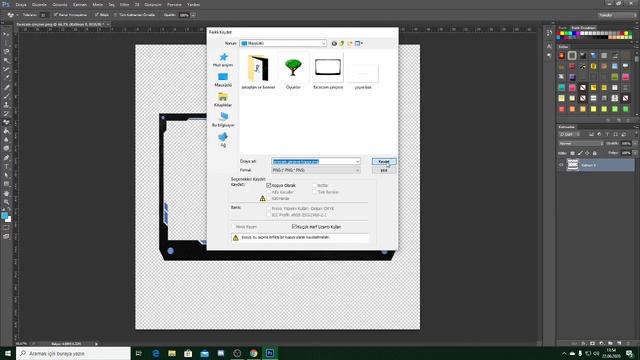Open Ağ location in dialog sidebar
The image size is (640, 360).
tap(223, 140)
